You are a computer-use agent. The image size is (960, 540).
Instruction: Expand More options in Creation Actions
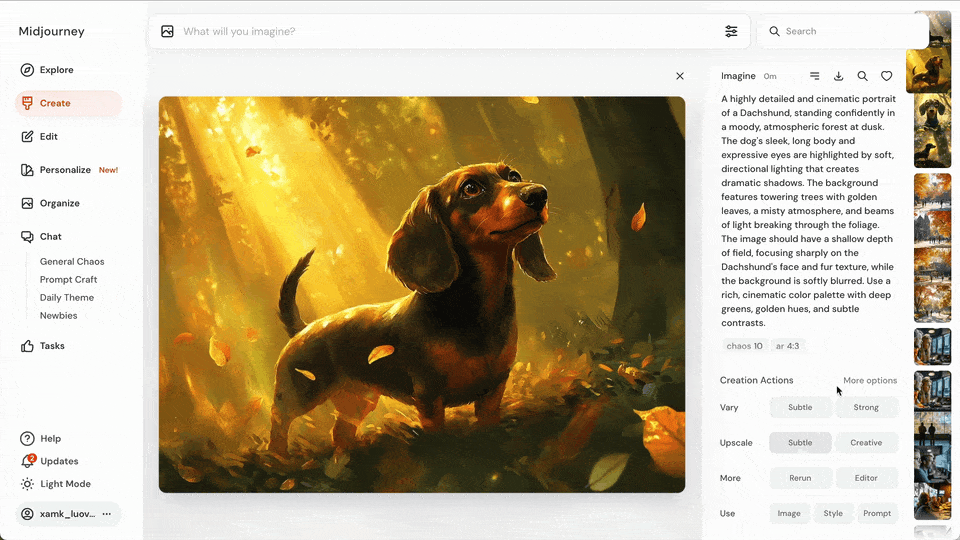[x=869, y=380]
